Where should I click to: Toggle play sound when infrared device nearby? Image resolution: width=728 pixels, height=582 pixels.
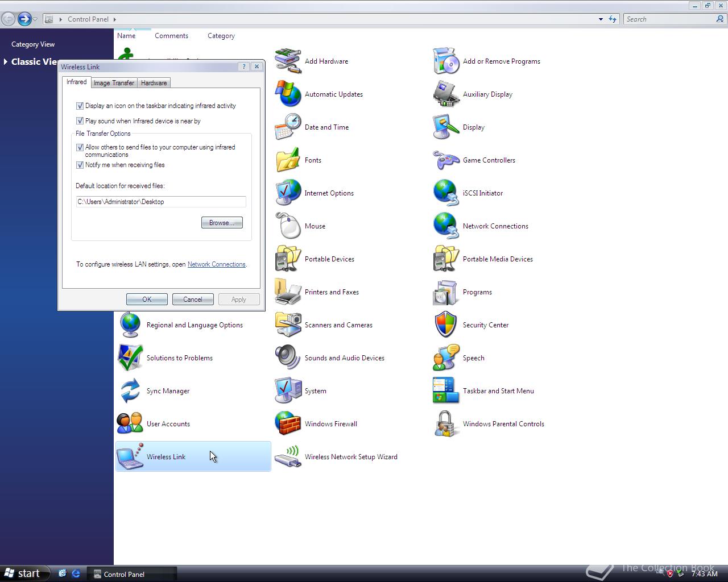80,121
